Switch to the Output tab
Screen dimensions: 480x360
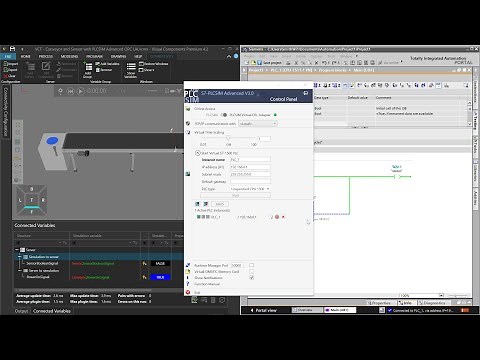[21, 311]
